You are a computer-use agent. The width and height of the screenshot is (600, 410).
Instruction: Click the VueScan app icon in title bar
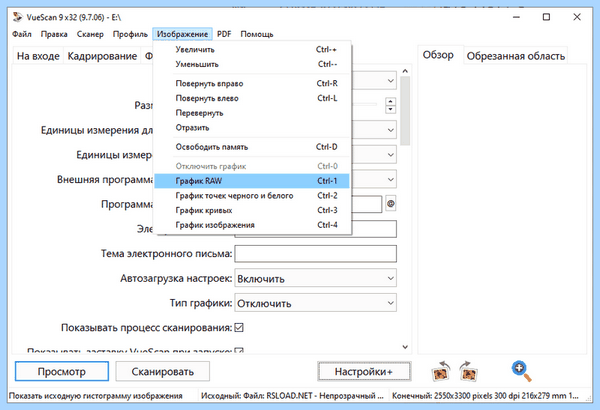tap(18, 17)
